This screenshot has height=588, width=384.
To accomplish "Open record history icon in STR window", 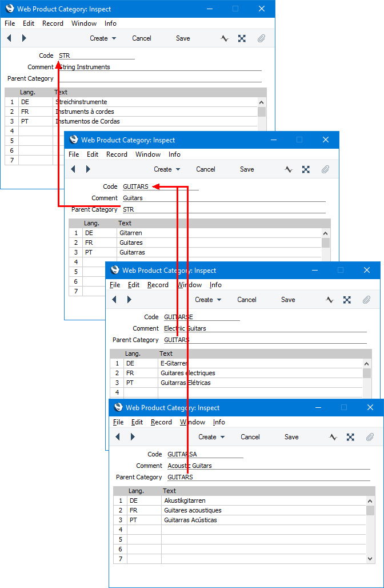I will coord(225,38).
